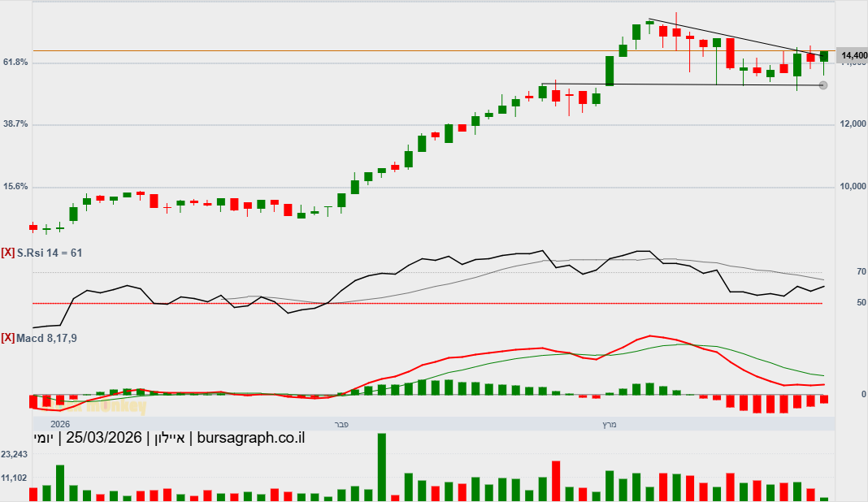The height and width of the screenshot is (502, 868).
Task: Click the 14,400 current price tag
Action: point(853,55)
